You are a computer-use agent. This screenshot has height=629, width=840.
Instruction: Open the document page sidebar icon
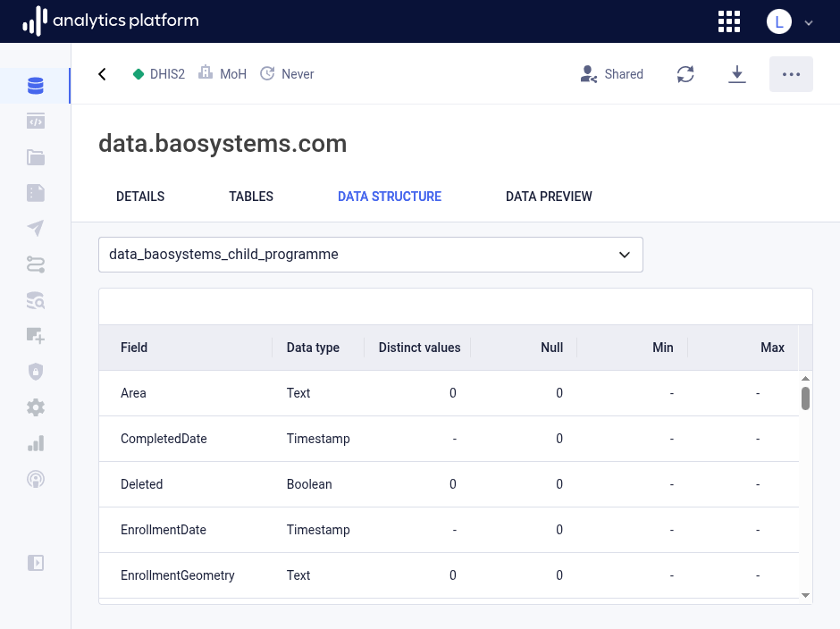[x=36, y=193]
